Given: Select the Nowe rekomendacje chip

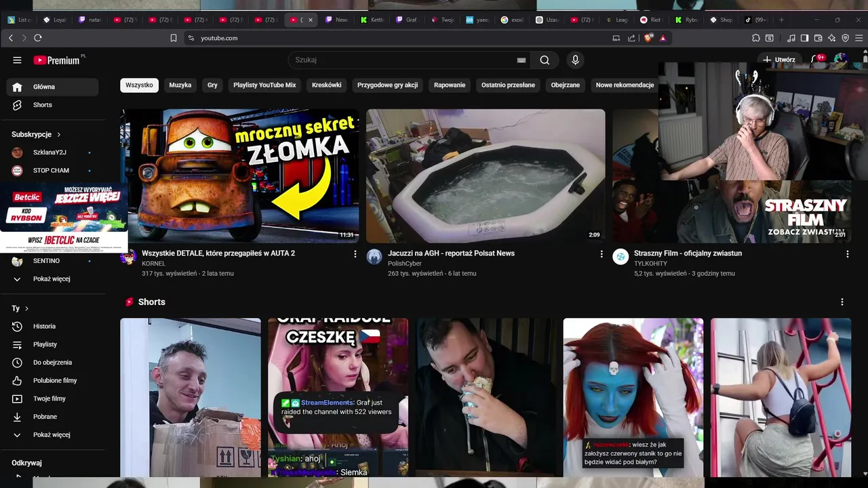Looking at the screenshot, I should click(625, 85).
